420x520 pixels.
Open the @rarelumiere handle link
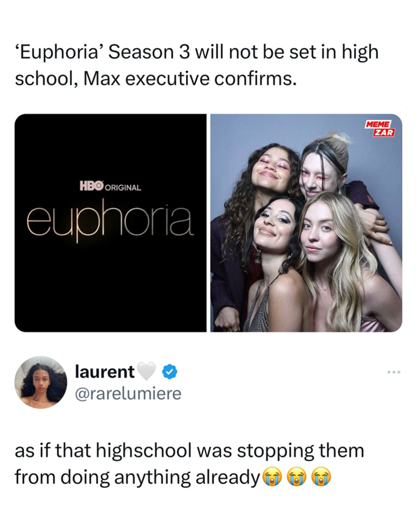[129, 394]
